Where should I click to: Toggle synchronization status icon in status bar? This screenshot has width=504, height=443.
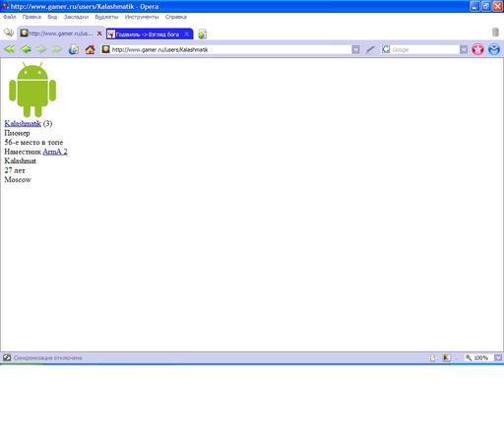point(7,357)
